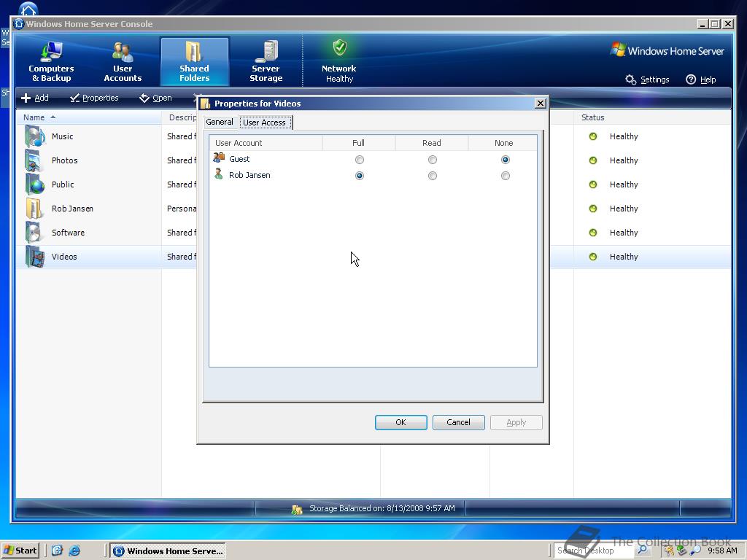Click Add in the folders toolbar

coord(35,98)
